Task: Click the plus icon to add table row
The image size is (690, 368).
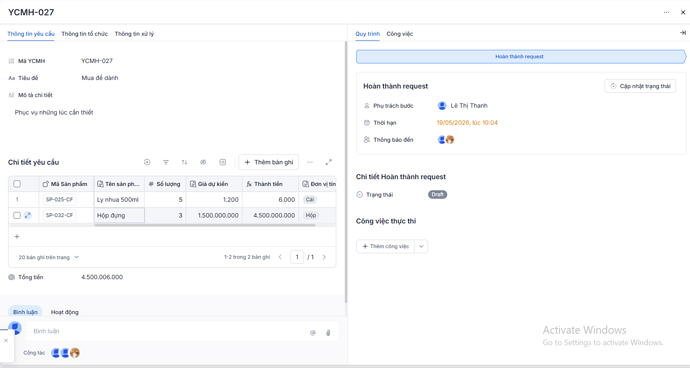Action: [17, 237]
